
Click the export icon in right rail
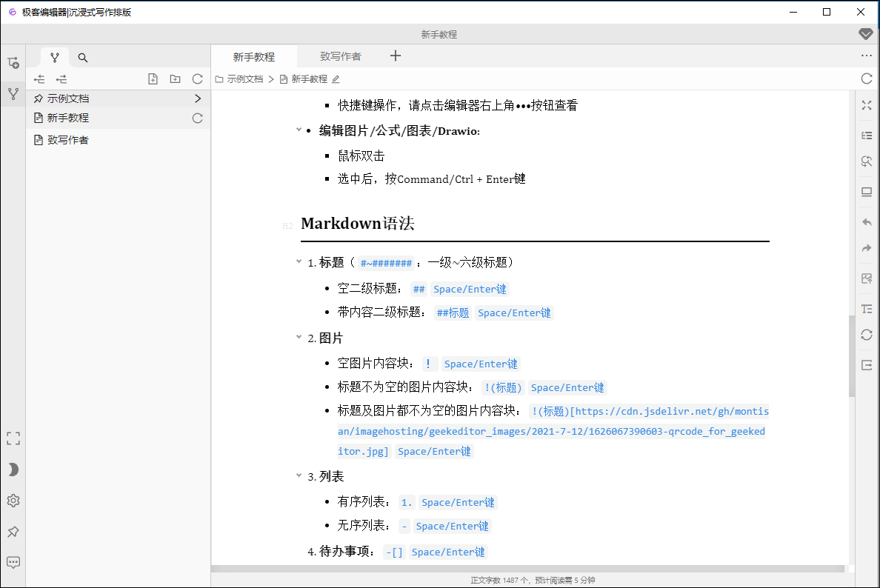[x=867, y=365]
